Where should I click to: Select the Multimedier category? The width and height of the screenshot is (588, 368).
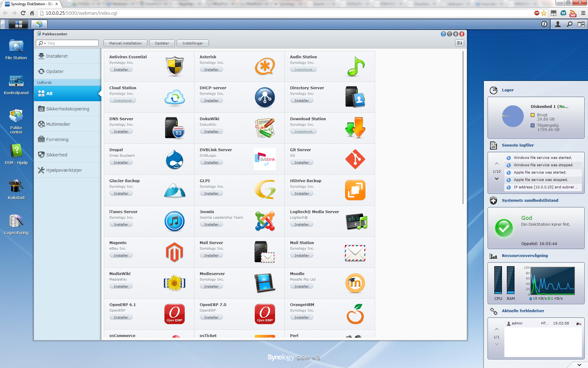point(68,124)
